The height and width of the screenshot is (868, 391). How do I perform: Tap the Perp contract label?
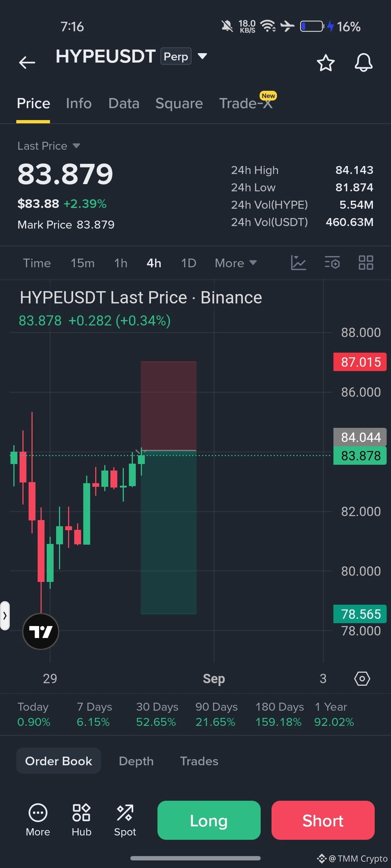point(176,56)
